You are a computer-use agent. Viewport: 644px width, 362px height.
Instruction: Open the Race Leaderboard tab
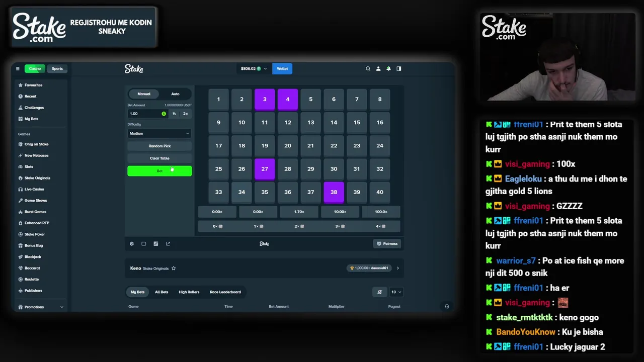(225, 292)
